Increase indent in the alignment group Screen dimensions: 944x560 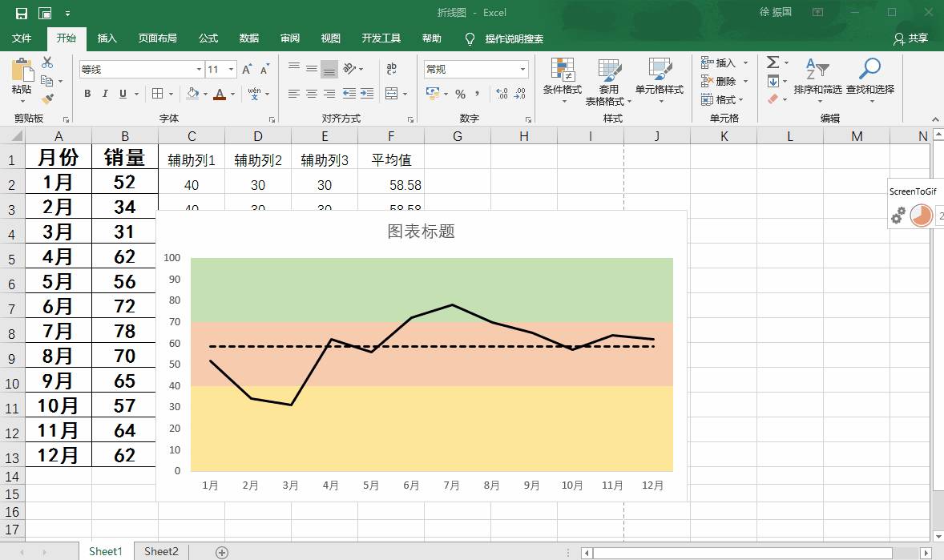point(367,93)
